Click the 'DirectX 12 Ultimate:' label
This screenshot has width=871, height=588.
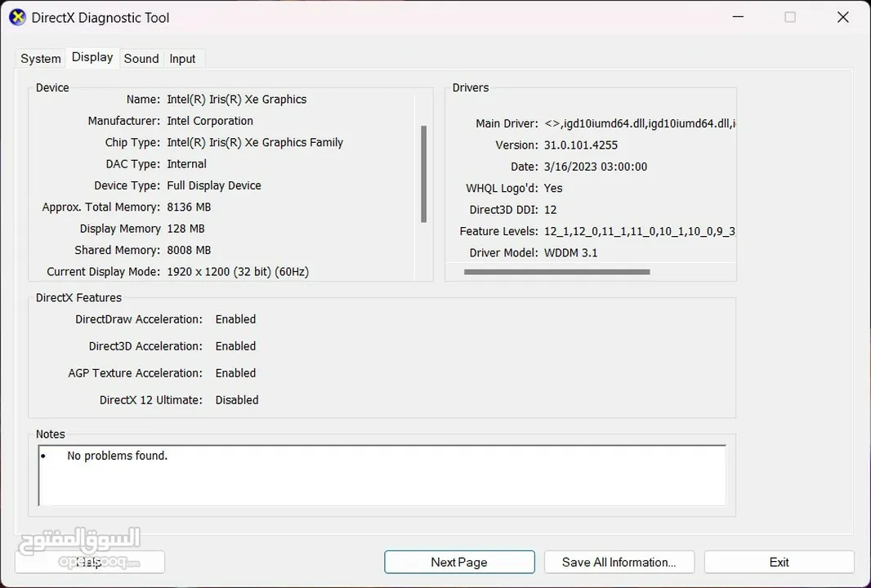(x=151, y=400)
